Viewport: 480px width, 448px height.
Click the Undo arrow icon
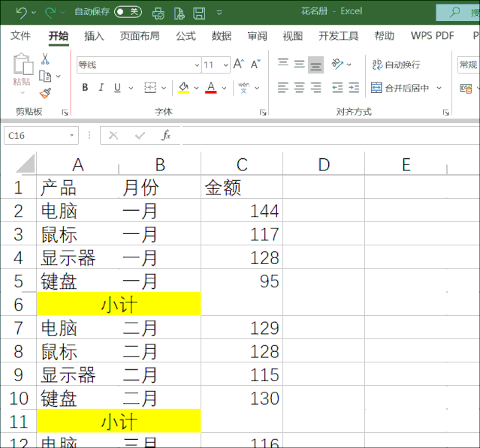[21, 12]
